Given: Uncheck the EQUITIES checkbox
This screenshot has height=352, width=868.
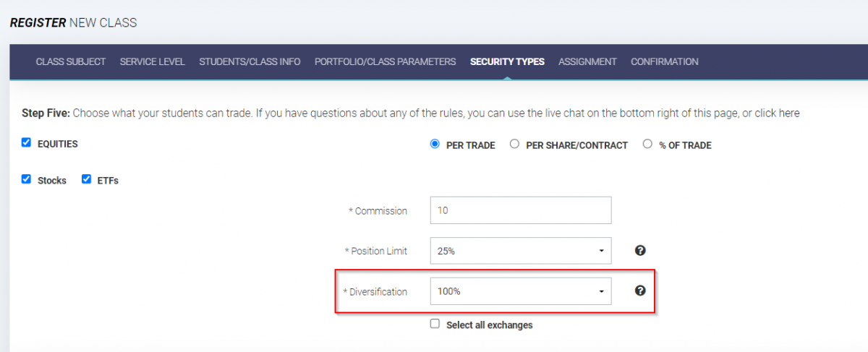Looking at the screenshot, I should coord(27,143).
